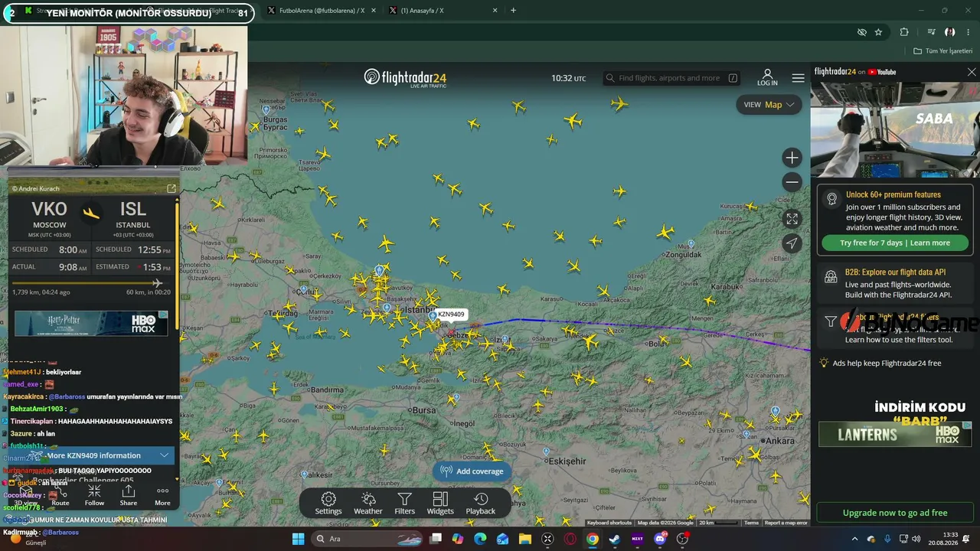Open the aircraft photo in a new window
This screenshot has width=980, height=551.
coord(171,188)
